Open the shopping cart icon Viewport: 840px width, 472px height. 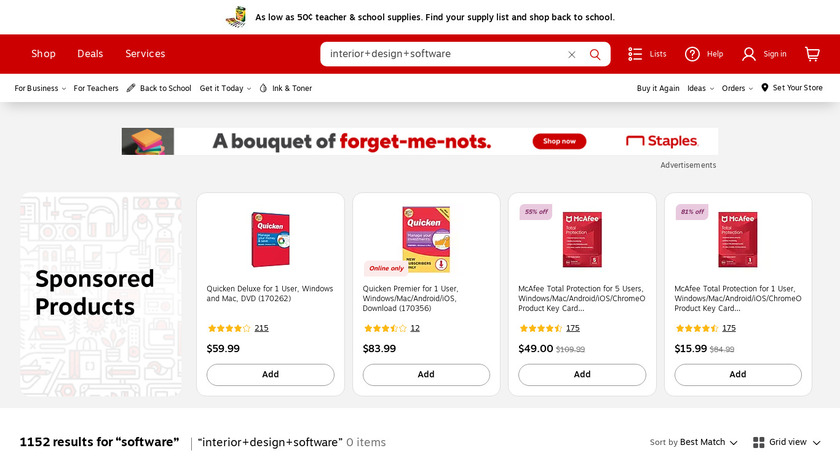(x=812, y=54)
